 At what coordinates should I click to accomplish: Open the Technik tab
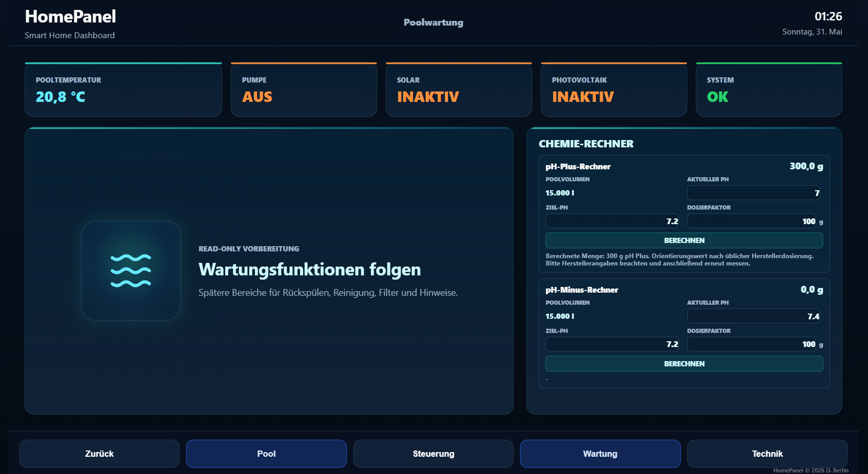[767, 454]
